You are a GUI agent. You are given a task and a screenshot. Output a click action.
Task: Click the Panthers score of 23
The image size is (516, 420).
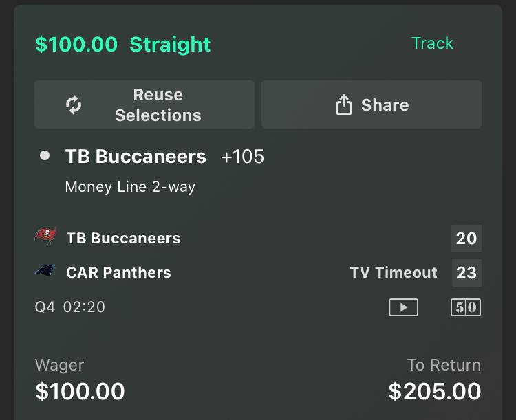click(466, 273)
